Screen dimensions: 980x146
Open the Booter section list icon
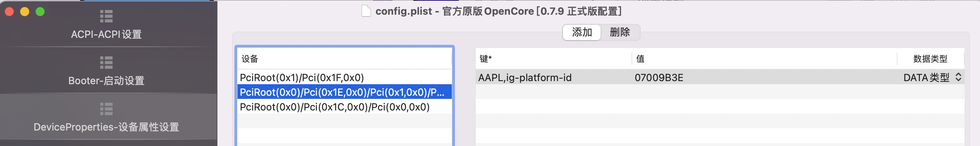(106, 63)
